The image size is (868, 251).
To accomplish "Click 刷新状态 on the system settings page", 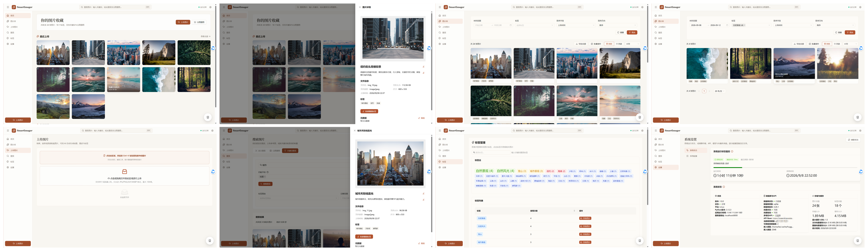I will 853,140.
